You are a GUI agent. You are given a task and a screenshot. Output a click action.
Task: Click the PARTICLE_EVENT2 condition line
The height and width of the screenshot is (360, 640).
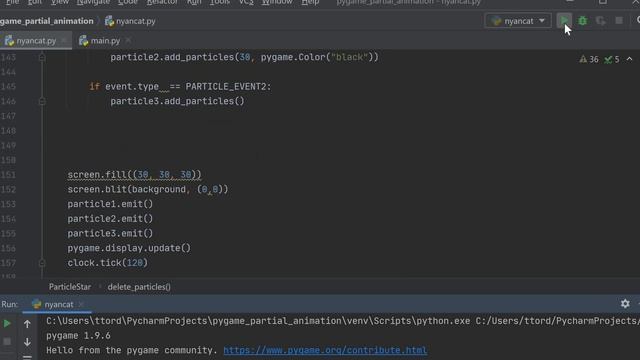pos(180,87)
